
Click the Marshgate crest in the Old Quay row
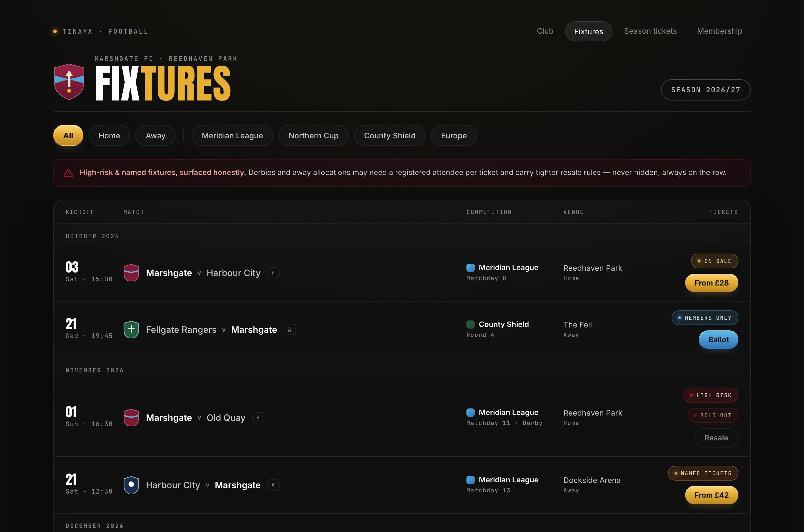tap(131, 418)
